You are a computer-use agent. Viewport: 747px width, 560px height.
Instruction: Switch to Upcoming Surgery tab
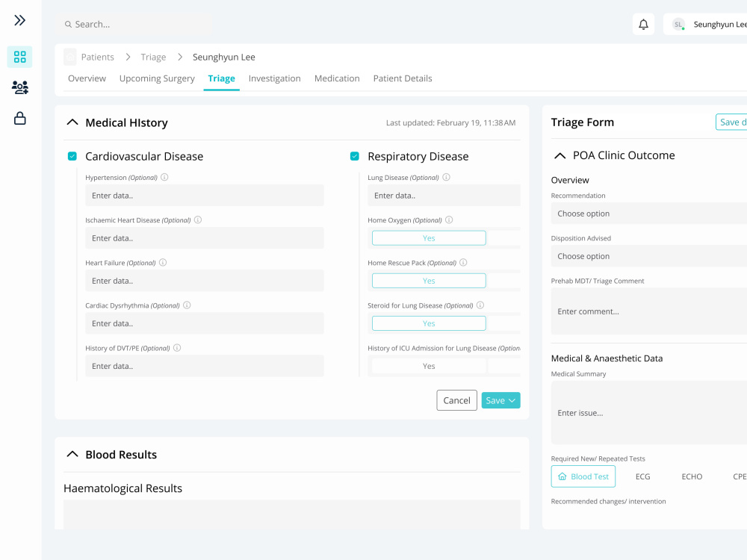pyautogui.click(x=157, y=78)
